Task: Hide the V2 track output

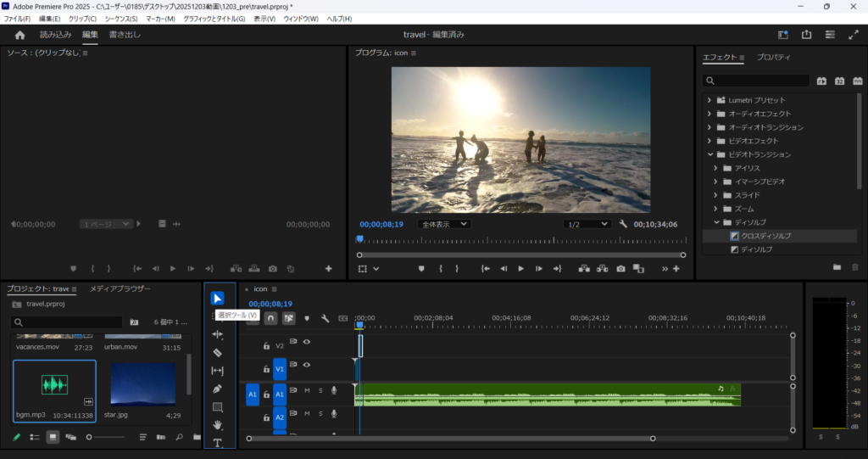Action: (x=307, y=342)
